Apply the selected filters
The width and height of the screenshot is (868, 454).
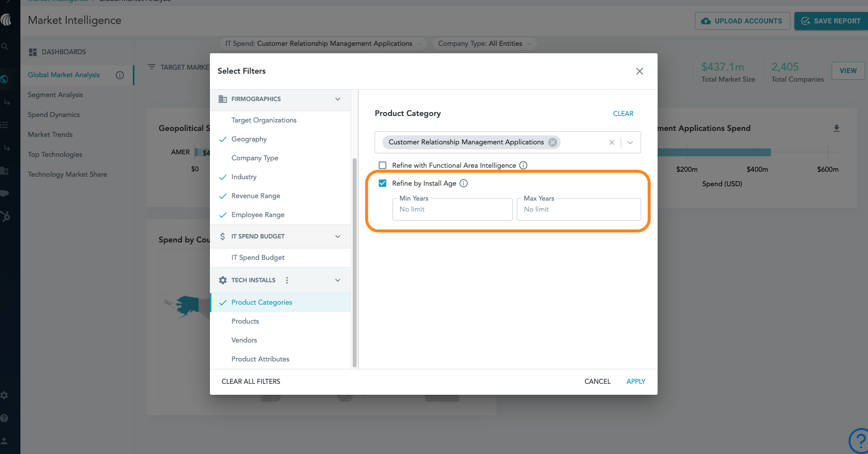pos(636,381)
